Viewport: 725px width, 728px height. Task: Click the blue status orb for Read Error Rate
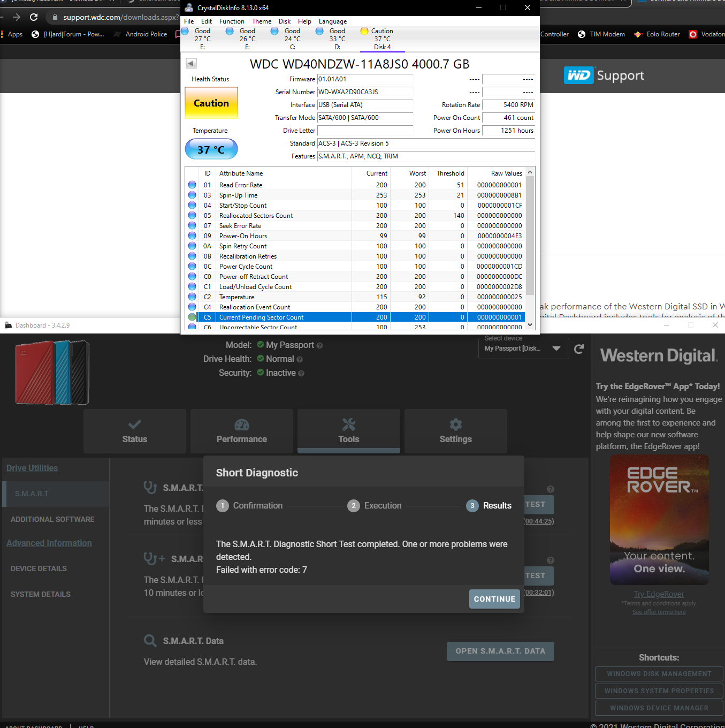coord(192,185)
